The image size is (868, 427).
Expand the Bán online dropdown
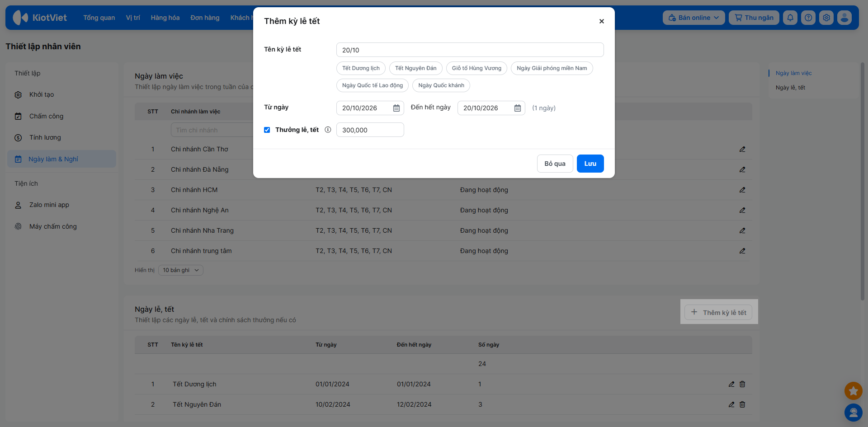[x=693, y=18]
